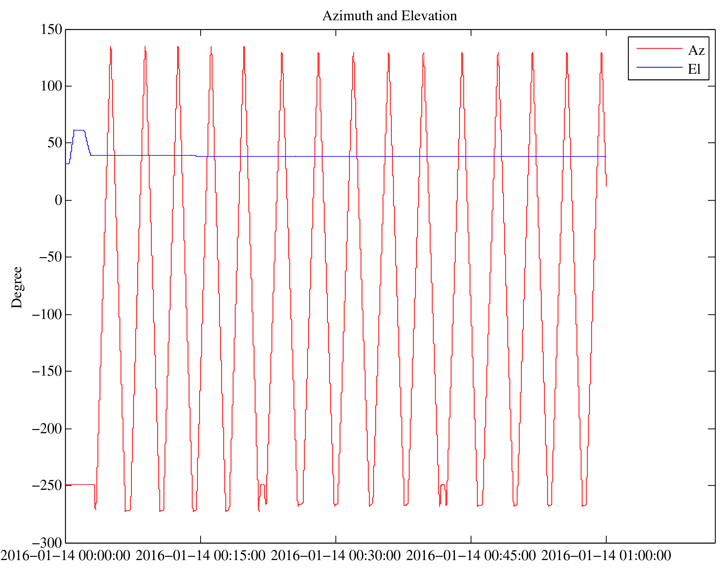
Task: Click the 2016-01-14 00:30:00 x-axis label
Action: click(x=336, y=556)
